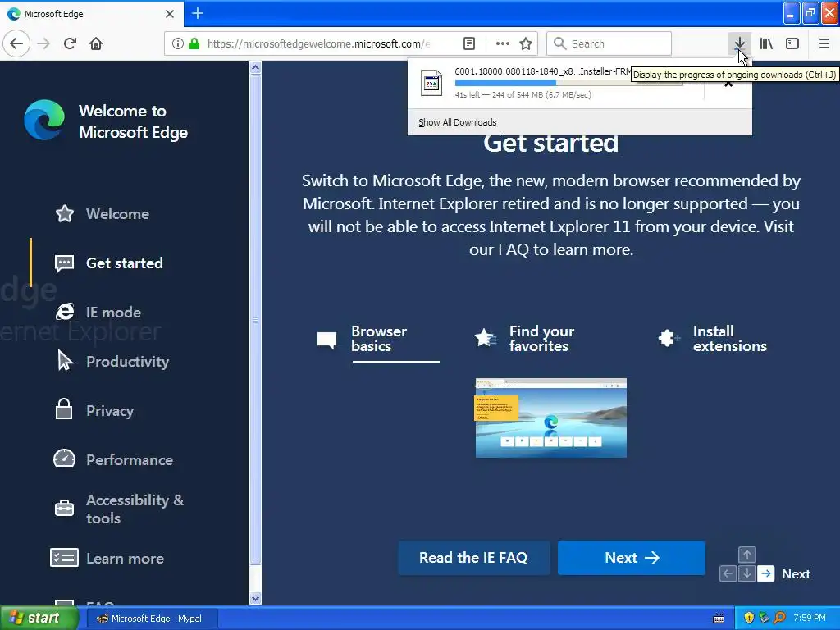The image size is (840, 630).
Task: Click the Welcome star icon
Action: pyautogui.click(x=64, y=214)
